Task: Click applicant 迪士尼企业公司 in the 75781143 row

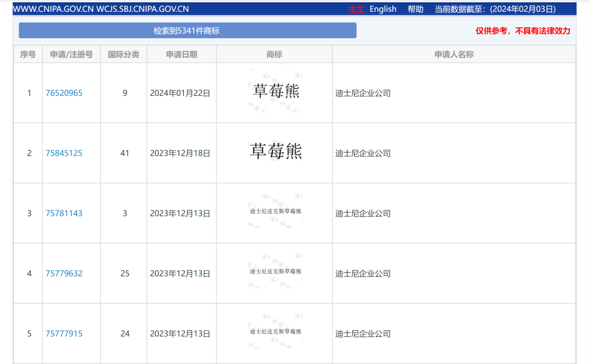Action: tap(363, 213)
